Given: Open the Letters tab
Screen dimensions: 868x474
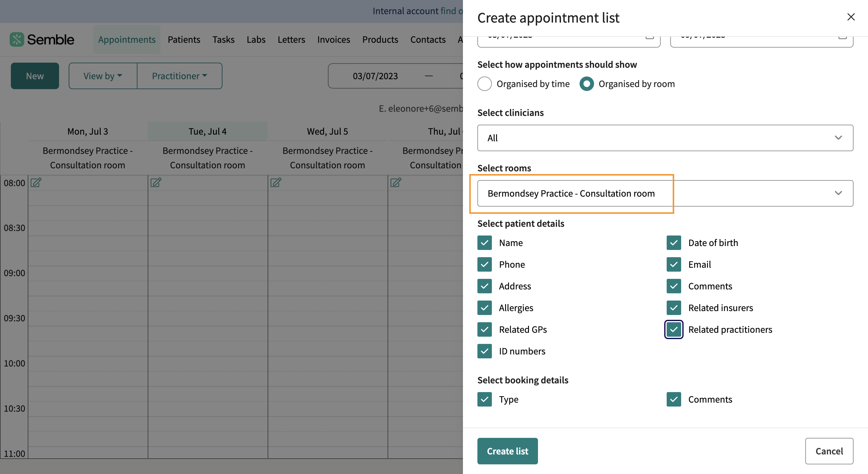Looking at the screenshot, I should tap(291, 39).
